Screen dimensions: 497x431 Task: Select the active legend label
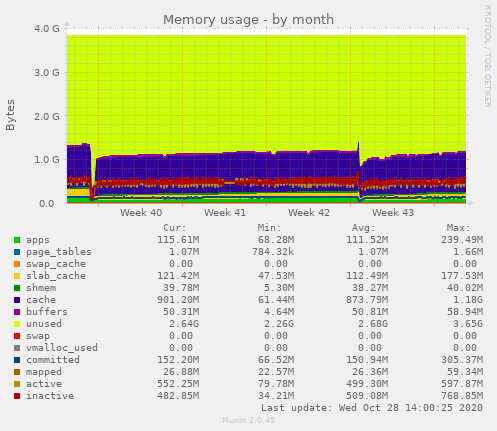[x=44, y=384]
